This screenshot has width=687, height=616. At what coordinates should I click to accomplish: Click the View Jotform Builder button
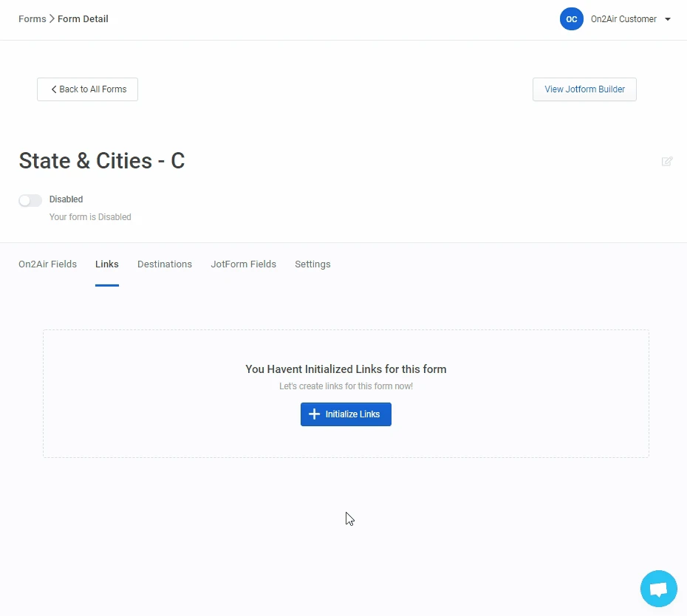[584, 89]
